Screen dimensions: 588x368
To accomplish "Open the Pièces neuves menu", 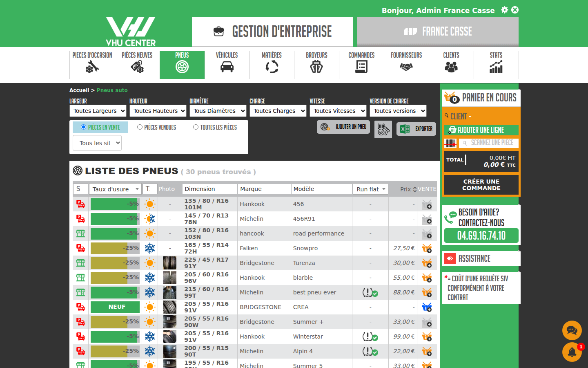I will (x=137, y=64).
